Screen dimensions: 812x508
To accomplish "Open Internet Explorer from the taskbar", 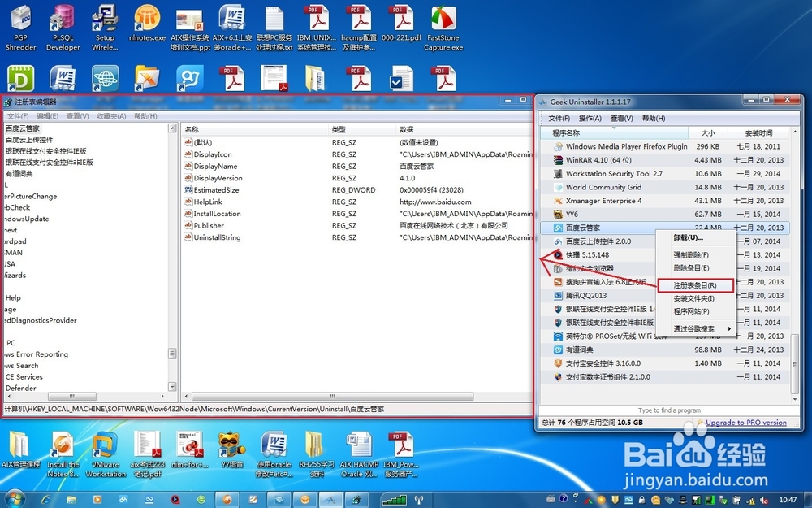I will tap(46, 500).
